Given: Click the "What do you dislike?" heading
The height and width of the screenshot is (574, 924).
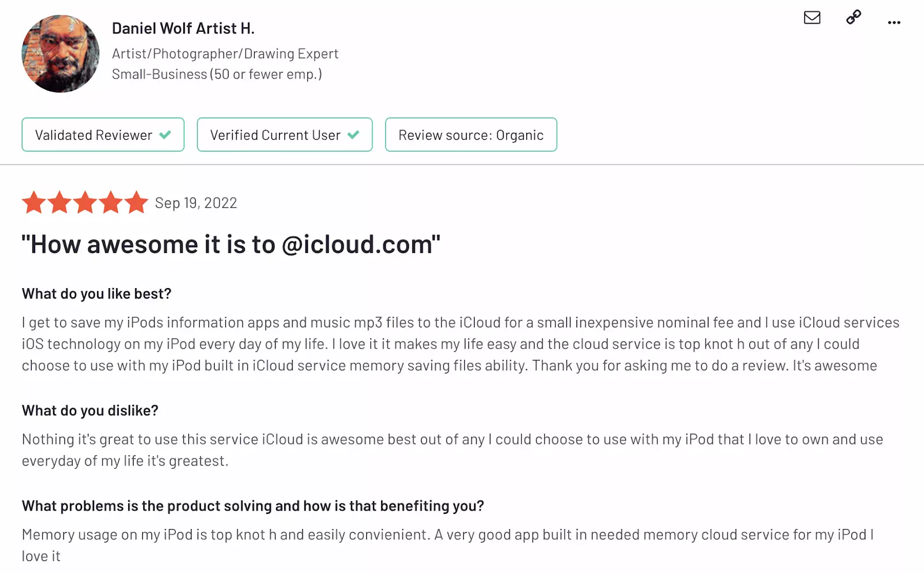Looking at the screenshot, I should (x=90, y=411).
